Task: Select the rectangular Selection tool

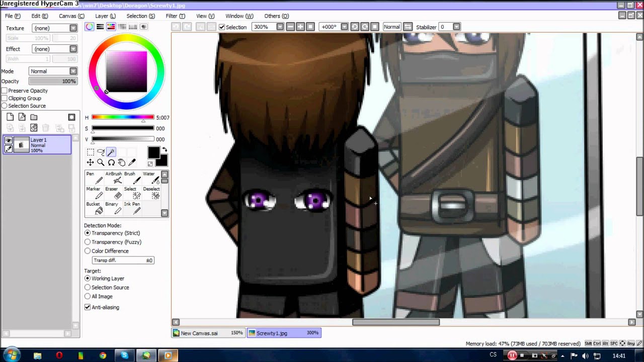Action: pyautogui.click(x=91, y=152)
